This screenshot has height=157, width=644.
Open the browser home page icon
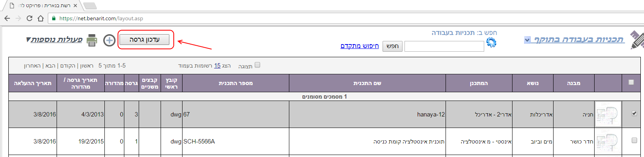[41, 18]
